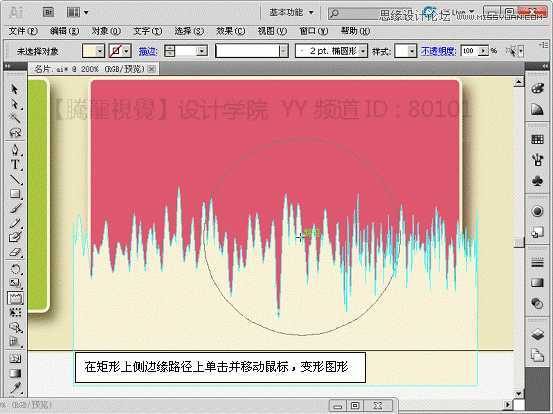Select the Scale tool

tap(15, 283)
